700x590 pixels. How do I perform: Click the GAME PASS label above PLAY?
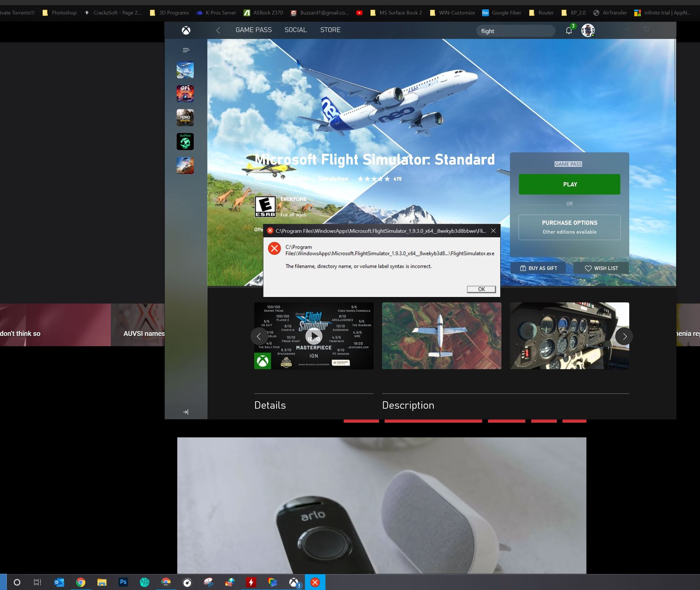[x=568, y=164]
